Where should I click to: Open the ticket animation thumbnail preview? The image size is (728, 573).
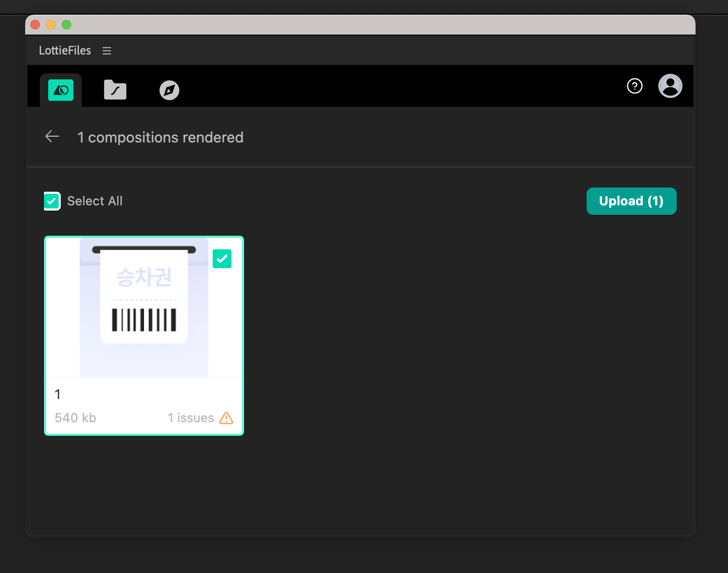[144, 307]
